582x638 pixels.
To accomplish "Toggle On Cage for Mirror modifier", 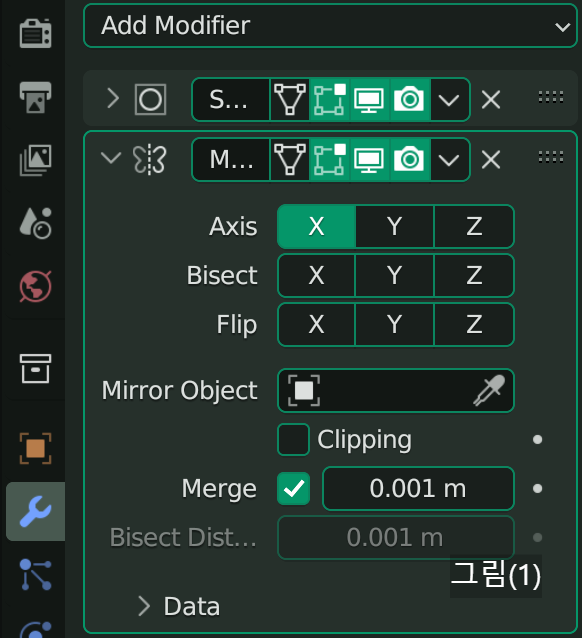I will (x=290, y=160).
